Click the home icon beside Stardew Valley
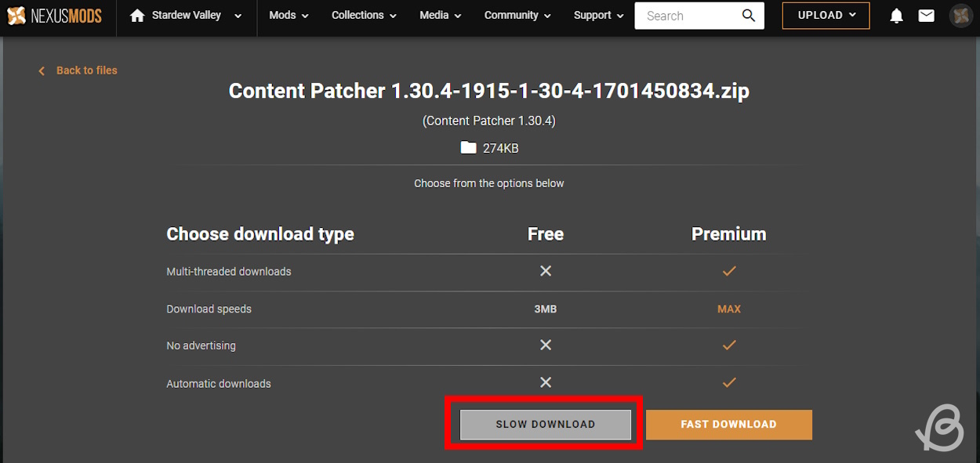This screenshot has height=463, width=980. (x=138, y=16)
